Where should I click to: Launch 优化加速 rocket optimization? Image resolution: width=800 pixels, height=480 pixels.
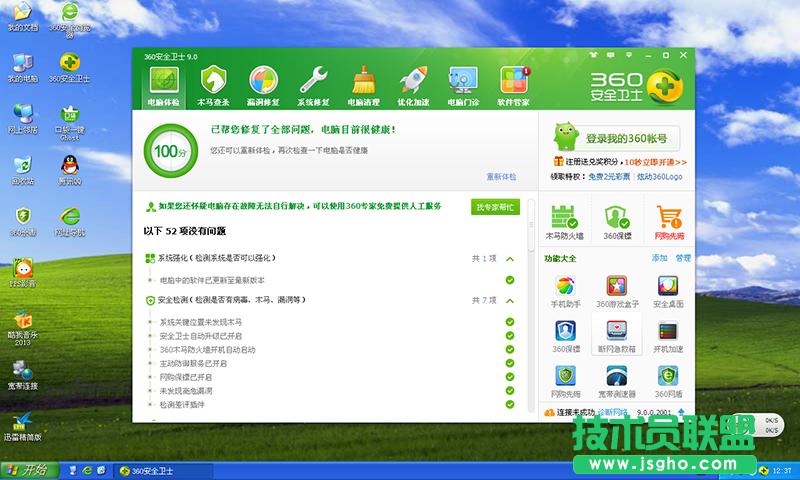pyautogui.click(x=413, y=86)
